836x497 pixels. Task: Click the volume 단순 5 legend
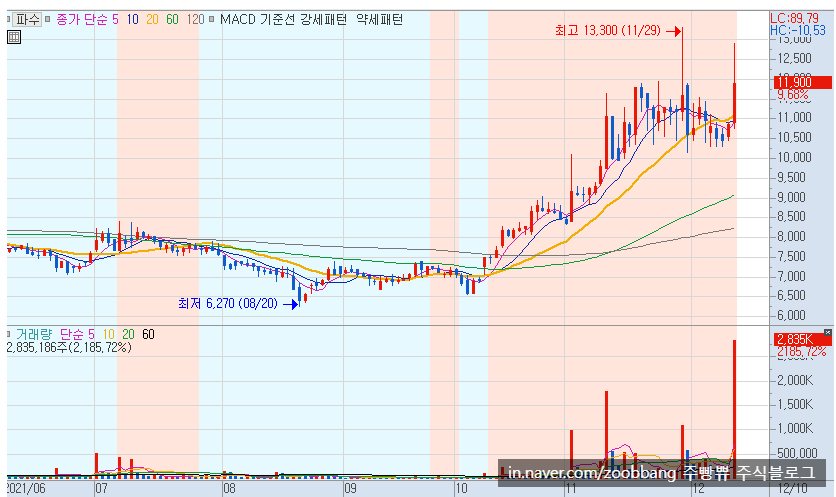(x=77, y=334)
